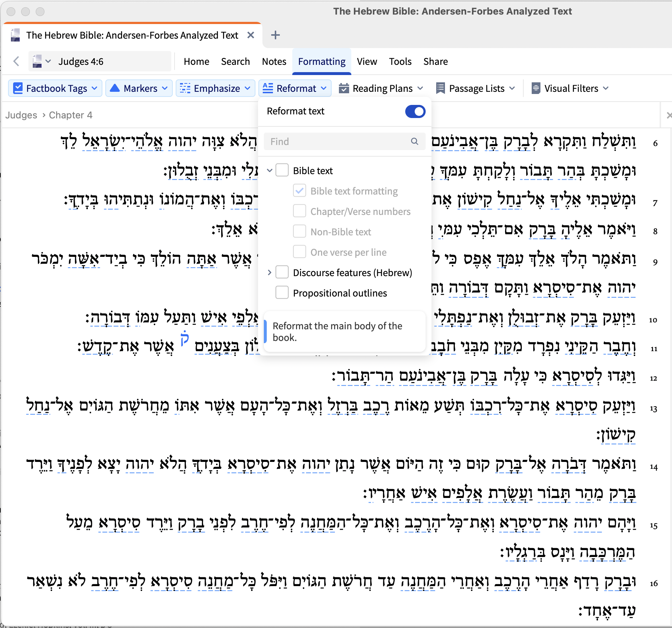This screenshot has width=672, height=628.
Task: Open Emphasize dropdown arrow
Action: pos(247,88)
